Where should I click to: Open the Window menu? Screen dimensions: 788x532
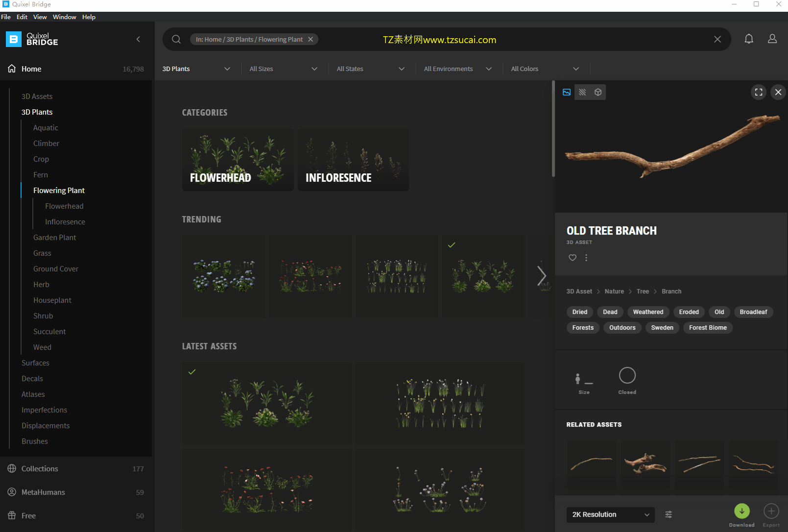pyautogui.click(x=65, y=17)
